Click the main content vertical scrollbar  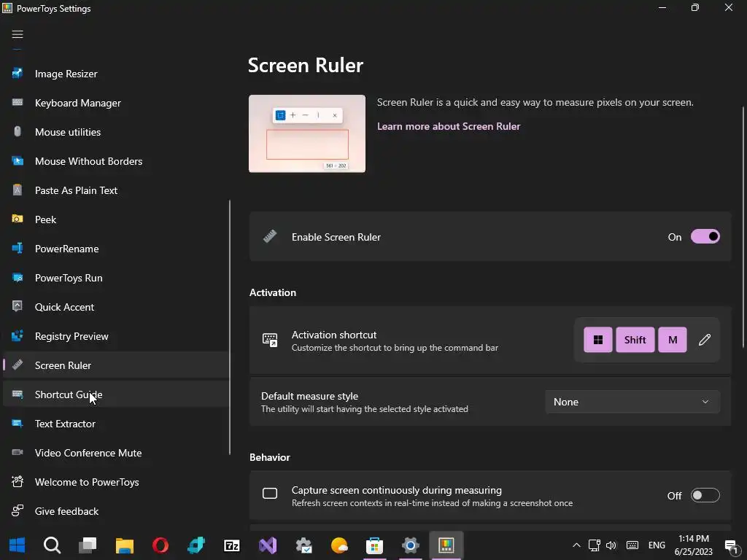click(743, 227)
